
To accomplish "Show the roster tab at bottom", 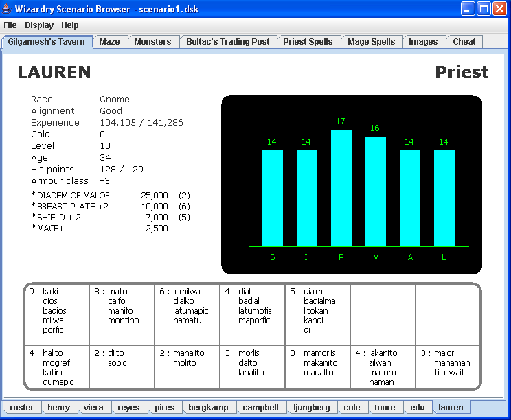I will (x=22, y=408).
